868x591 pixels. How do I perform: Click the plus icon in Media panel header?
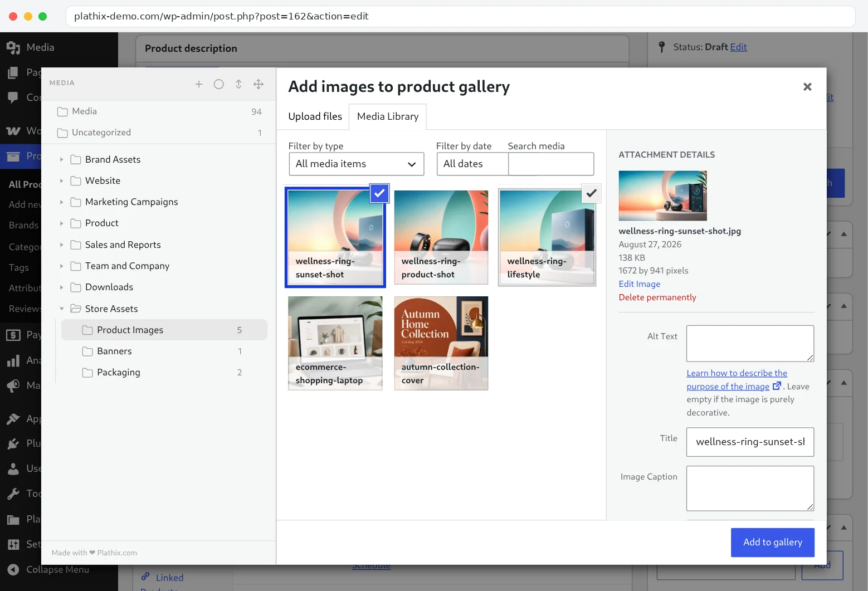(x=199, y=84)
